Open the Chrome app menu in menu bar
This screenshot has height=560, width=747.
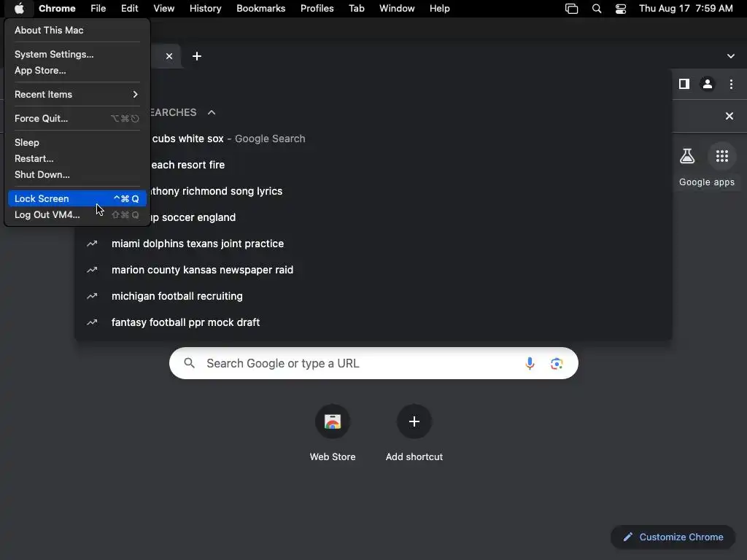(x=57, y=9)
